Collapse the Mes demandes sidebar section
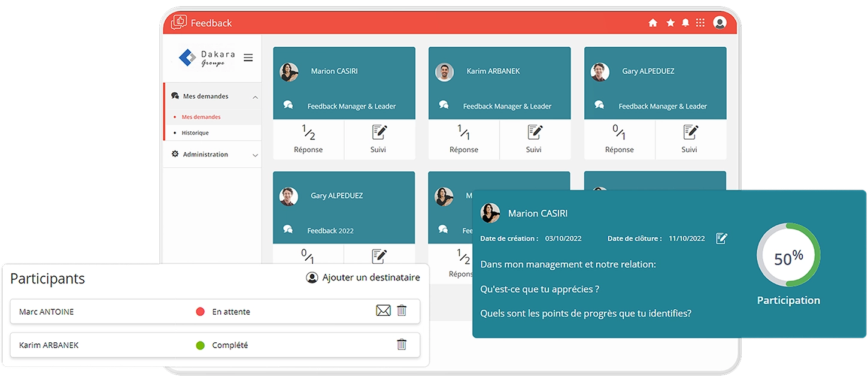 point(255,97)
